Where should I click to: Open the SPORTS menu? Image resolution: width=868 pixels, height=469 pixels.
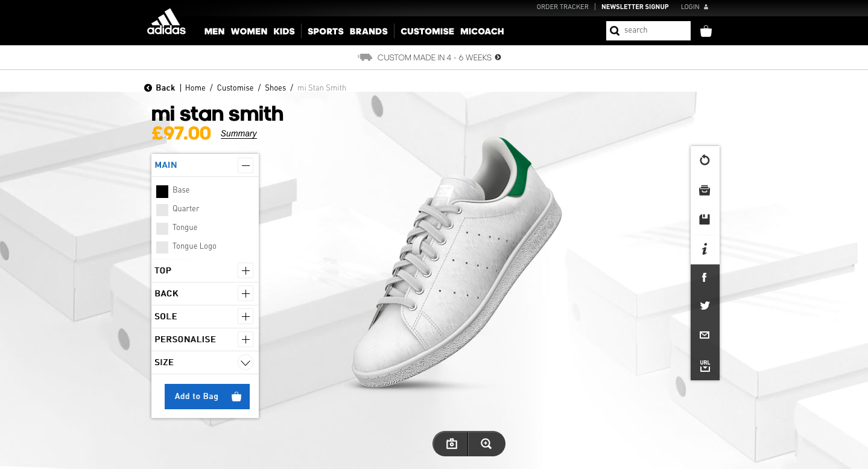pyautogui.click(x=326, y=31)
